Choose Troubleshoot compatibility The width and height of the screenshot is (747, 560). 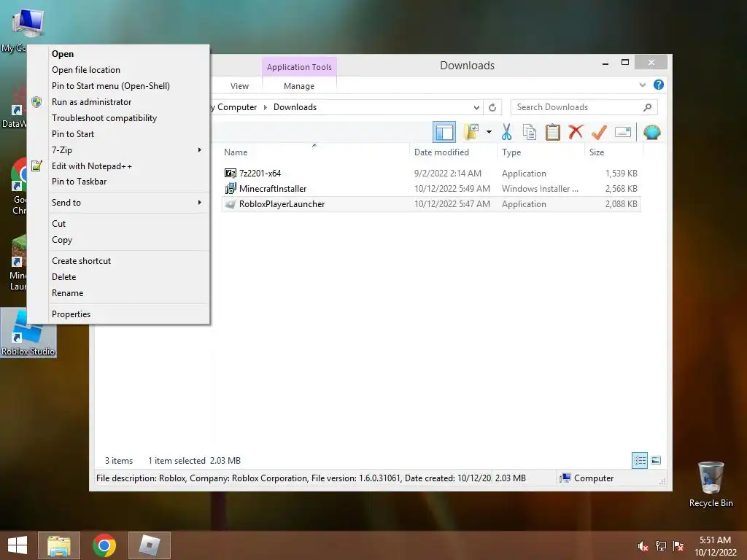(119, 118)
